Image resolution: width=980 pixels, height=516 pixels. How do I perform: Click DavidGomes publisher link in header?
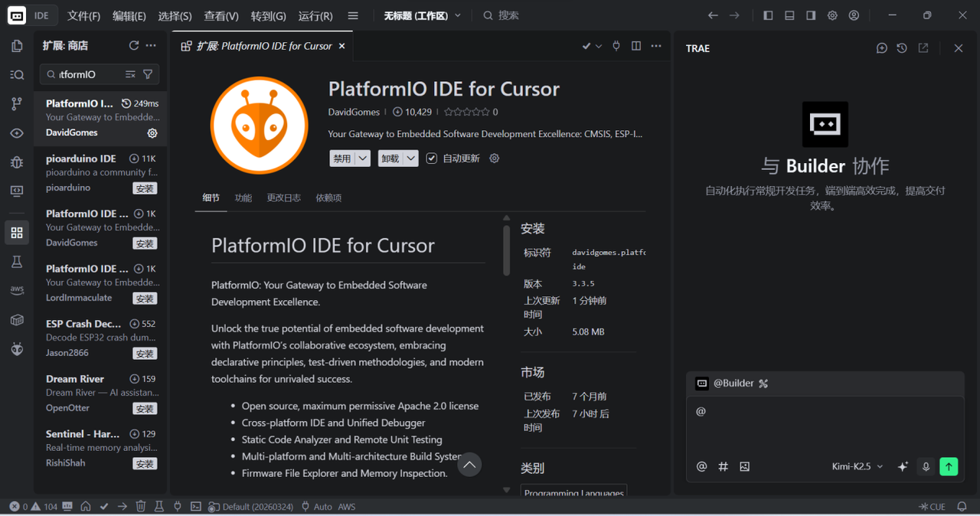[354, 112]
